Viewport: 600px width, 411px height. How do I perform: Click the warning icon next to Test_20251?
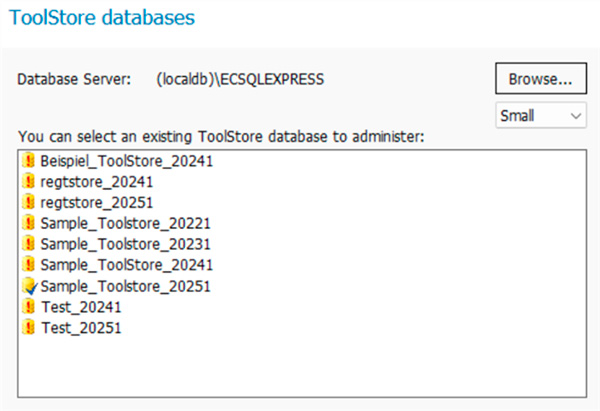tap(29, 328)
